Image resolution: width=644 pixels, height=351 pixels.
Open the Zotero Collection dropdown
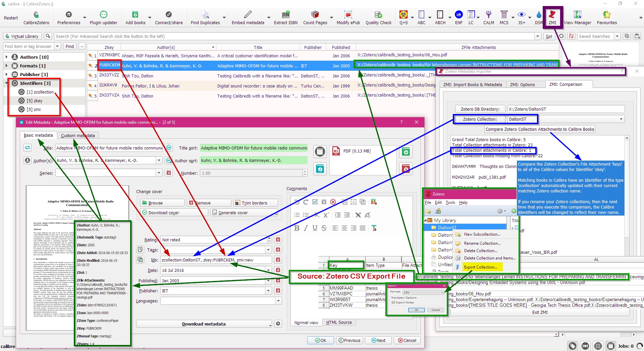[621, 119]
